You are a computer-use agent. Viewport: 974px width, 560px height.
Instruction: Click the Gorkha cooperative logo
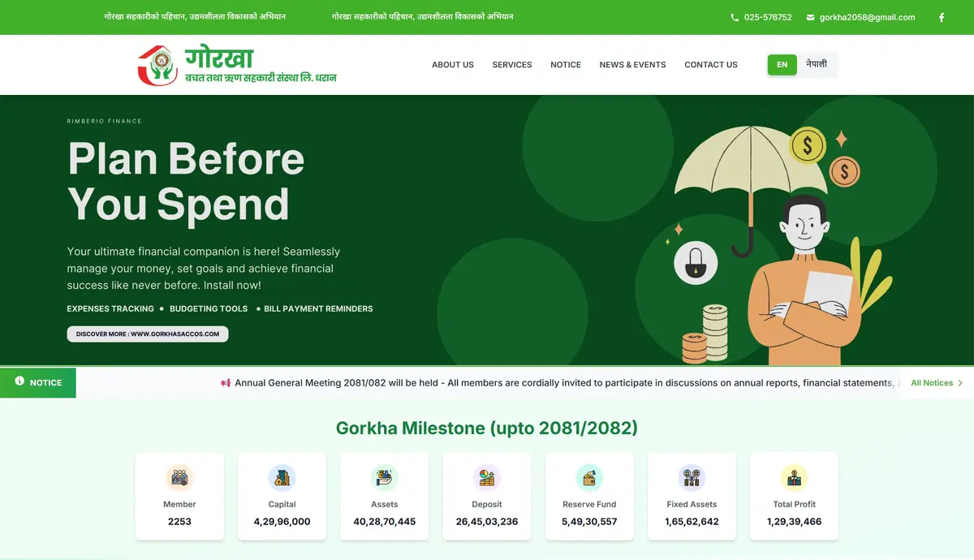tap(237, 65)
